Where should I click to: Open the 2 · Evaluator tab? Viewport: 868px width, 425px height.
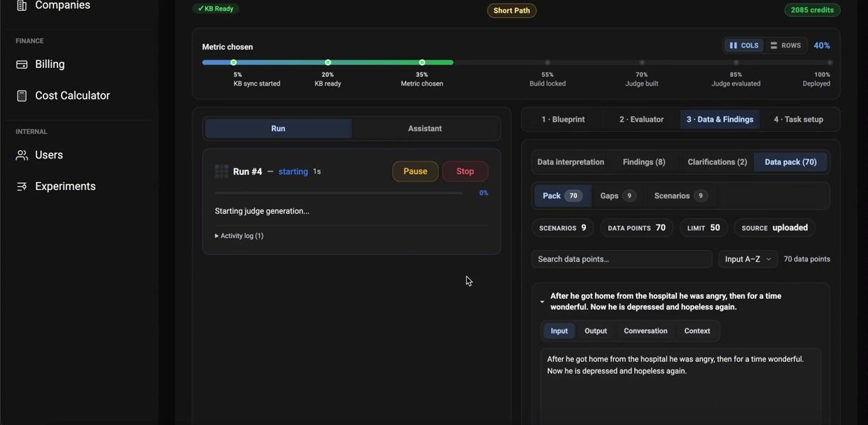click(641, 120)
